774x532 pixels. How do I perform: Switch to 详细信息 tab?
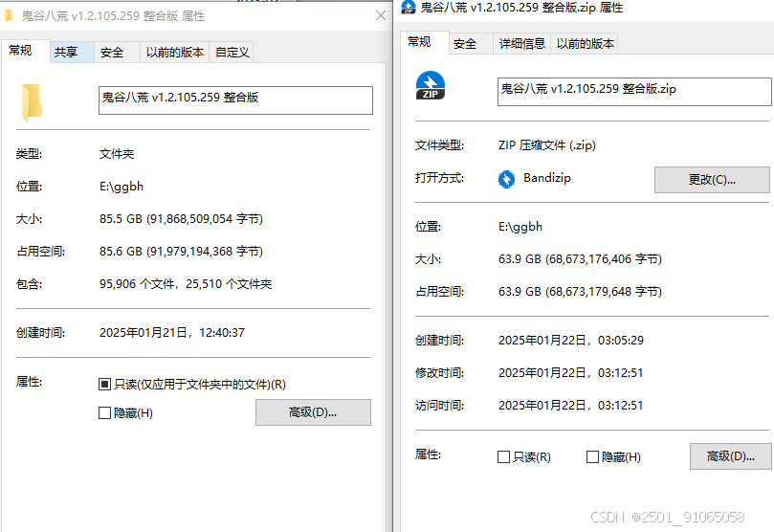click(x=521, y=44)
